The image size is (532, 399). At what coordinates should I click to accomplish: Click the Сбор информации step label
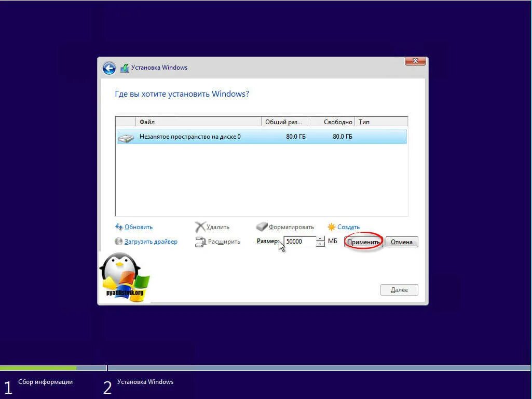click(46, 382)
